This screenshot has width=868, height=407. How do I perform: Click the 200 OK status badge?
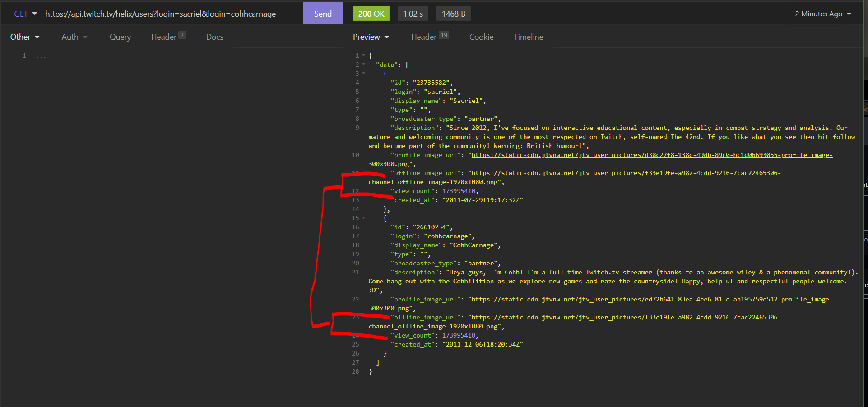coord(371,14)
